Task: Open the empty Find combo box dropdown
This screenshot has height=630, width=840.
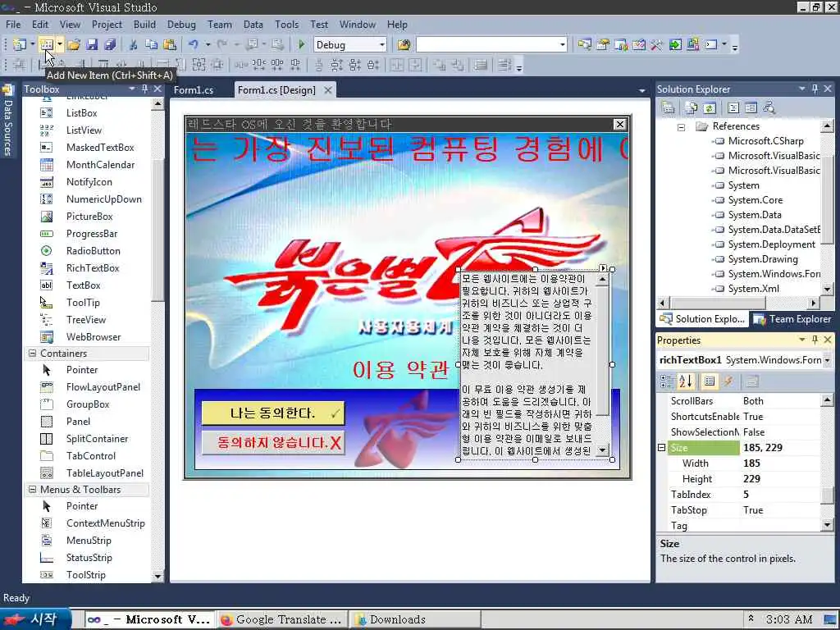Action: pyautogui.click(x=562, y=44)
